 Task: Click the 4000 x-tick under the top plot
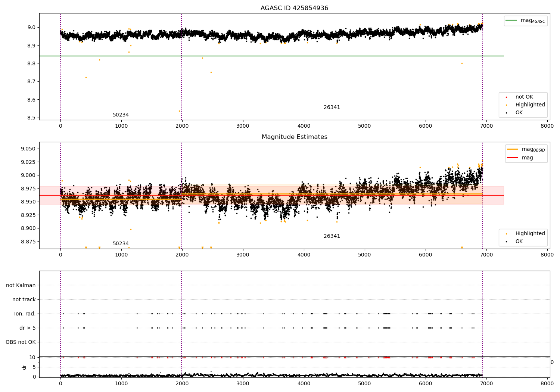point(304,126)
